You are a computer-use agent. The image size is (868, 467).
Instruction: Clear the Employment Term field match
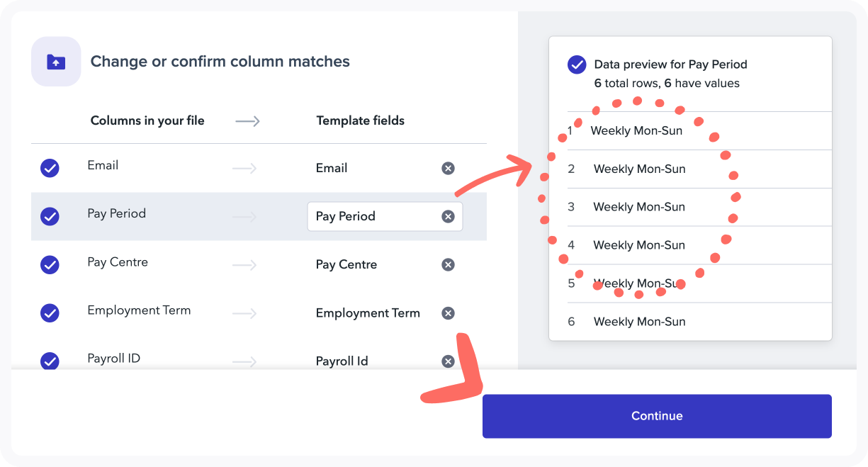[x=448, y=313]
